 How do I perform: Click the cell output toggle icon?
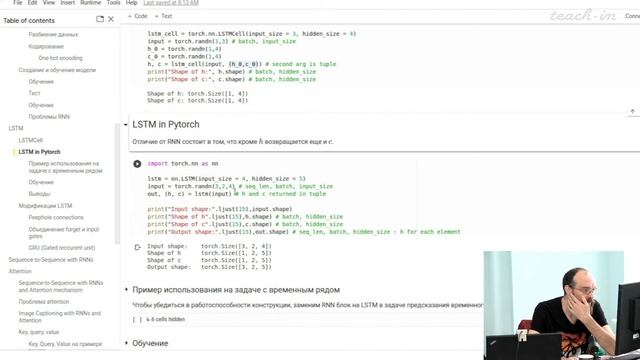138,247
